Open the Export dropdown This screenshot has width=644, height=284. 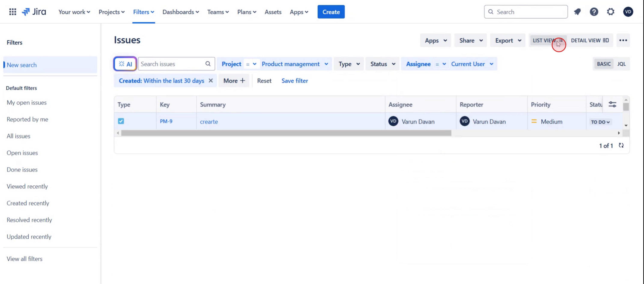pyautogui.click(x=508, y=40)
